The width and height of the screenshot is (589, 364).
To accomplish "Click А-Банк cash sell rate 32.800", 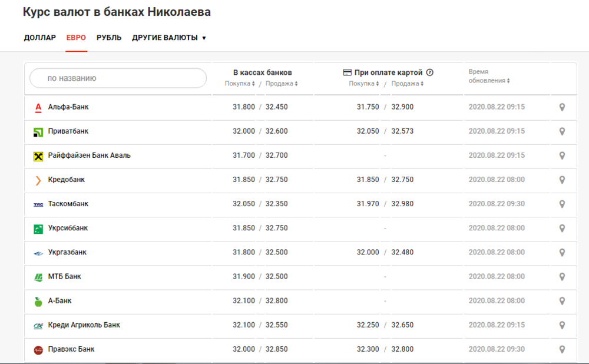I will point(276,300).
